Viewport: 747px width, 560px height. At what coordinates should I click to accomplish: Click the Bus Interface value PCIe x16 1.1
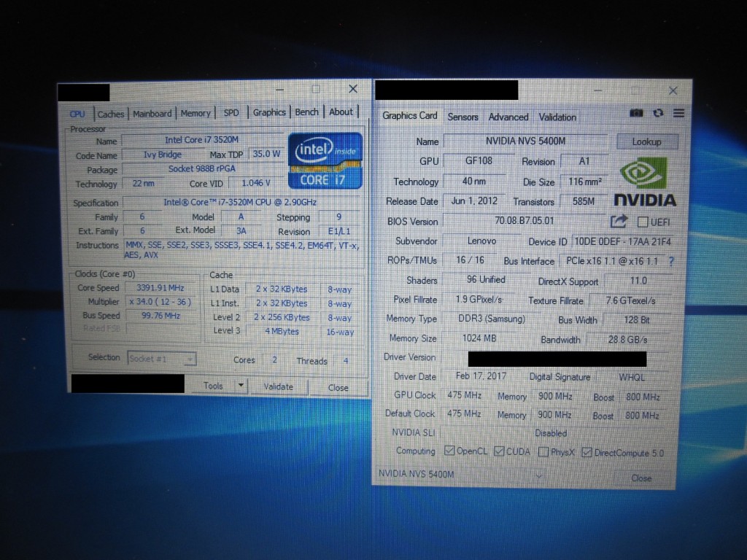point(612,261)
